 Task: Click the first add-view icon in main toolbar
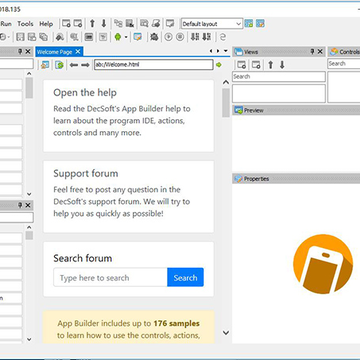coord(66,24)
